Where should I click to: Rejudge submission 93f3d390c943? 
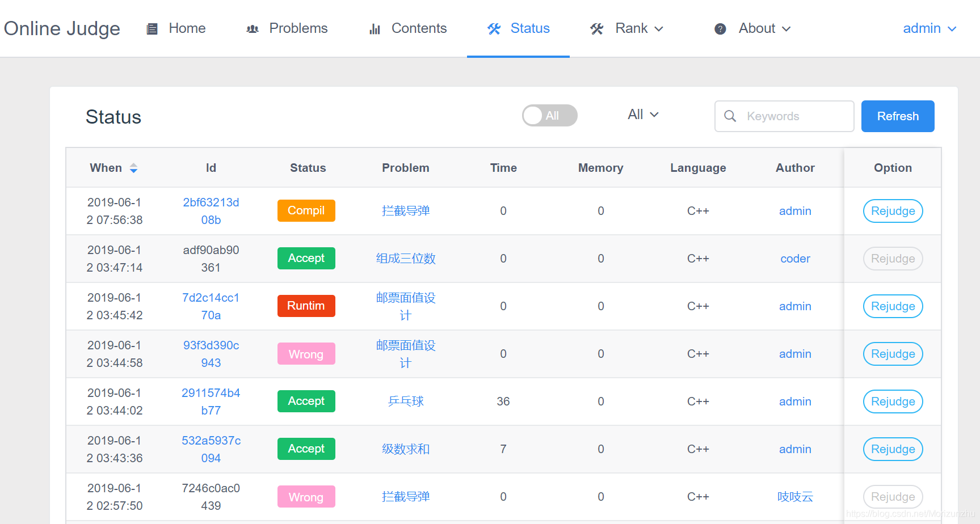point(893,354)
